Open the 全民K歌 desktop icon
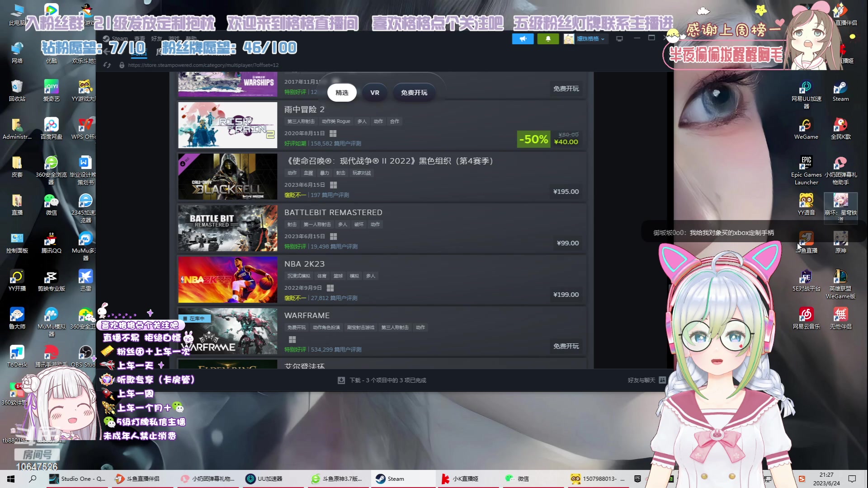This screenshot has width=868, height=488. coord(840,129)
